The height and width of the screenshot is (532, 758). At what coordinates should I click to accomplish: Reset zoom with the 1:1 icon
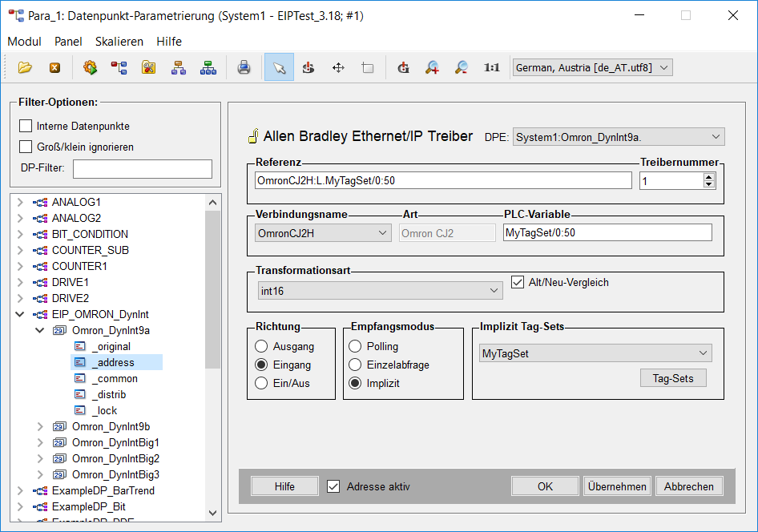pos(492,67)
